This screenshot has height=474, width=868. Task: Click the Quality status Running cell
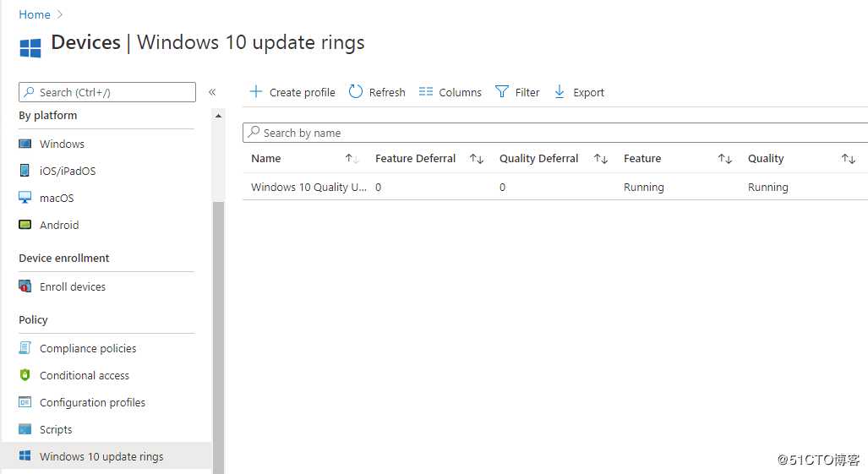(767, 187)
